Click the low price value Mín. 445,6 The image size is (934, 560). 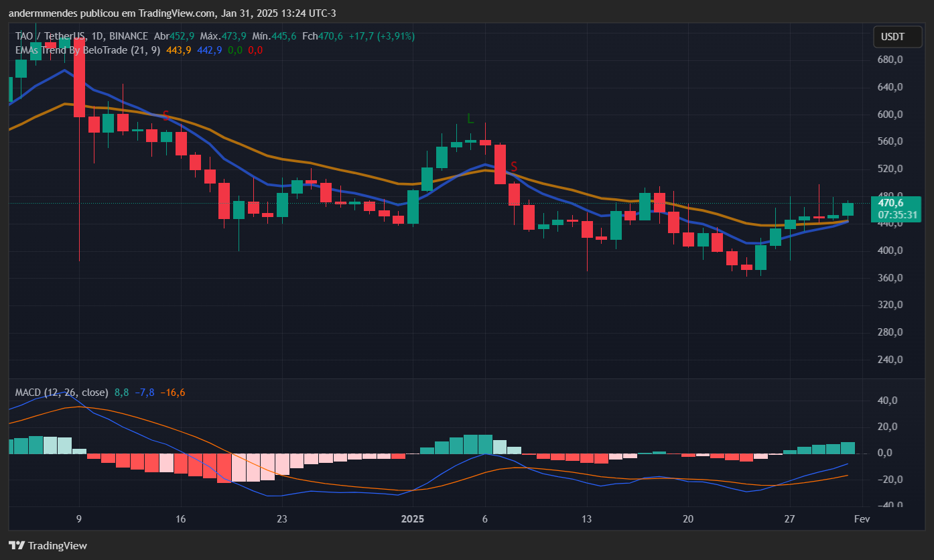point(275,36)
